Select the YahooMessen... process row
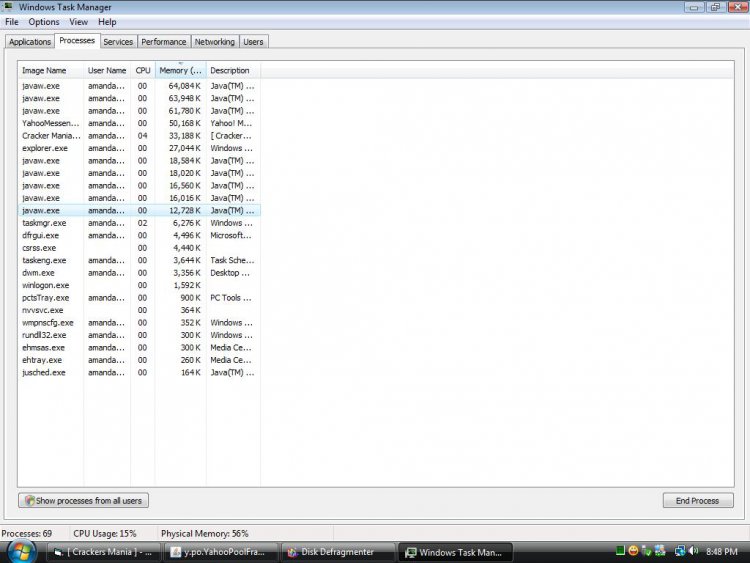The height and width of the screenshot is (563, 750). tap(139, 123)
